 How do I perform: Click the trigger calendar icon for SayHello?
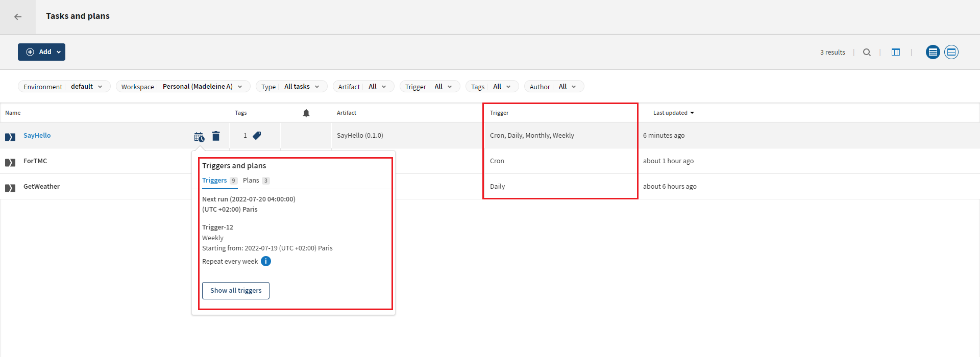pos(199,136)
